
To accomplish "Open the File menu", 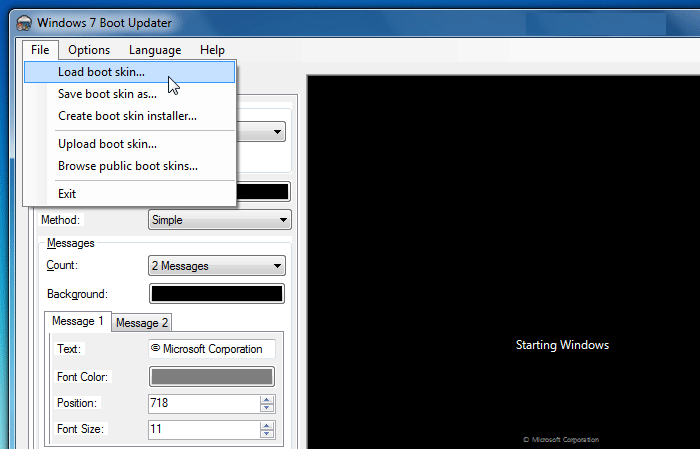I will click(40, 50).
